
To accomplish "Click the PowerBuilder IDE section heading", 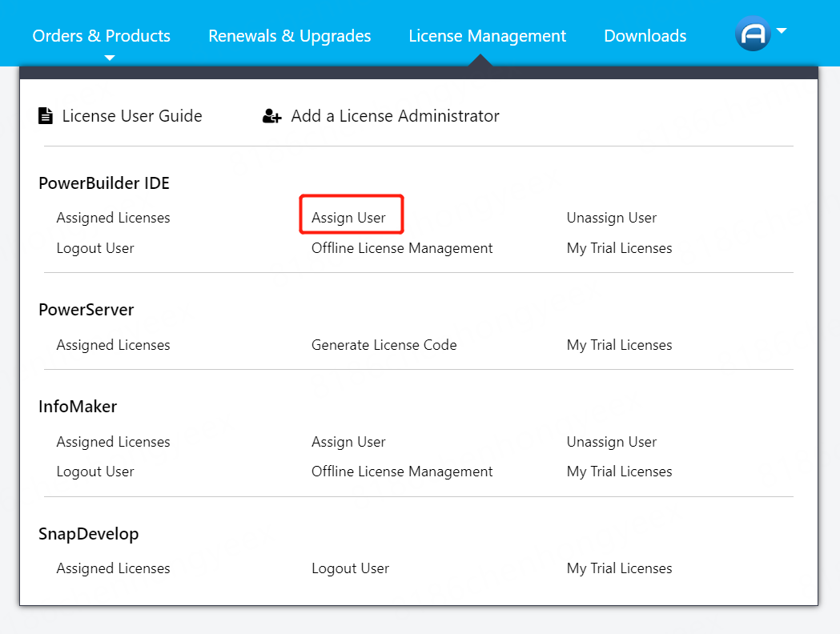I will coord(104,183).
